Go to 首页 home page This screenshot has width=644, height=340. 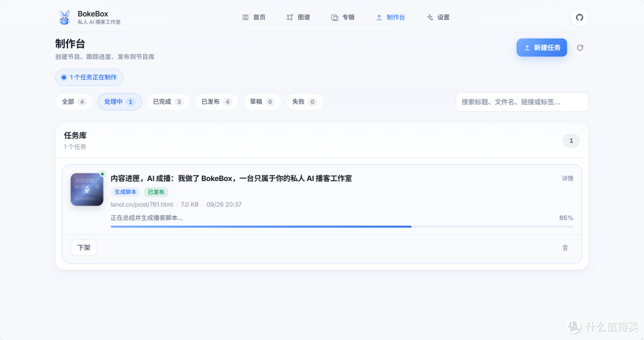pyautogui.click(x=254, y=17)
